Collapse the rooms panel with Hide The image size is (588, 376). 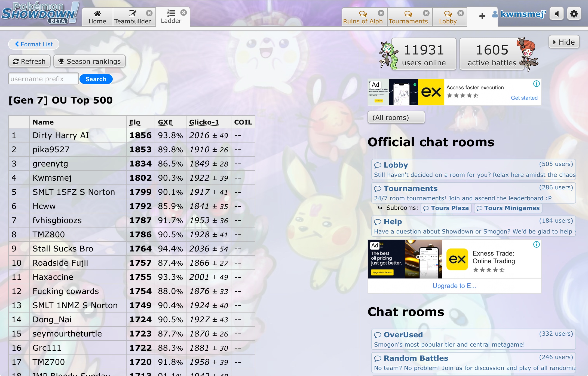pyautogui.click(x=564, y=42)
